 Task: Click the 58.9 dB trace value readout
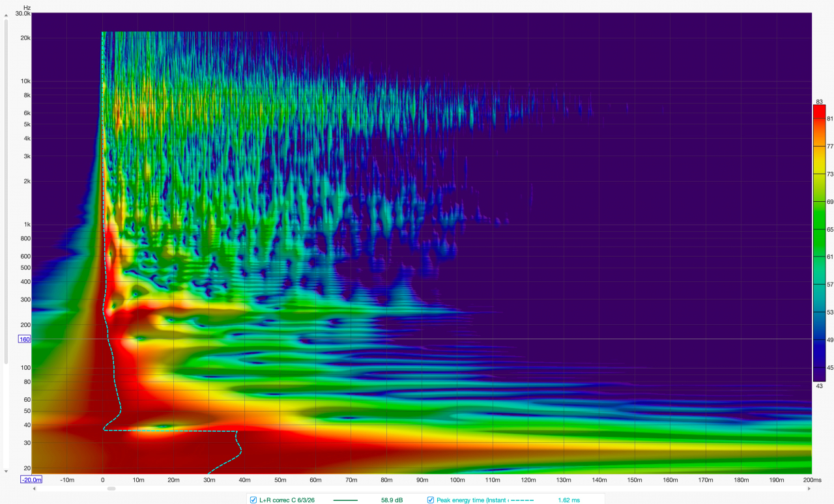392,500
